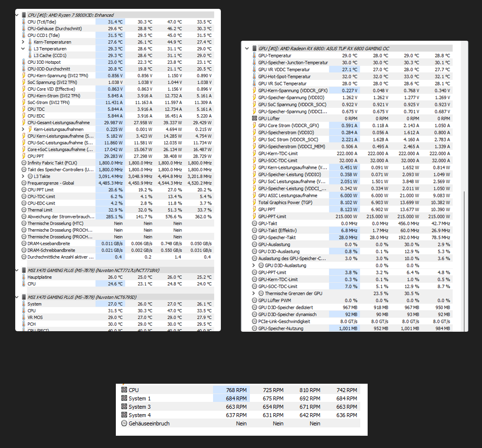Click thermometer icon beside GPU-Hot-Spot-Temperatur
Screen dimensions: 482x448
[254, 77]
